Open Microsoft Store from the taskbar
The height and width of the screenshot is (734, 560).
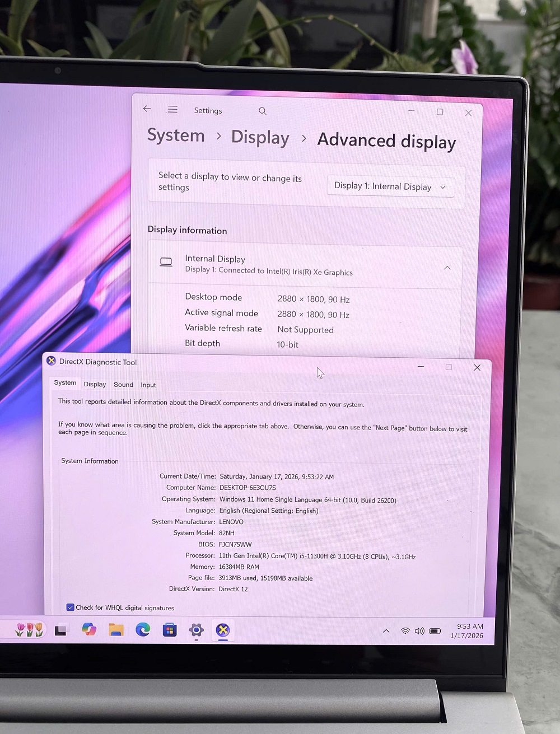click(169, 630)
